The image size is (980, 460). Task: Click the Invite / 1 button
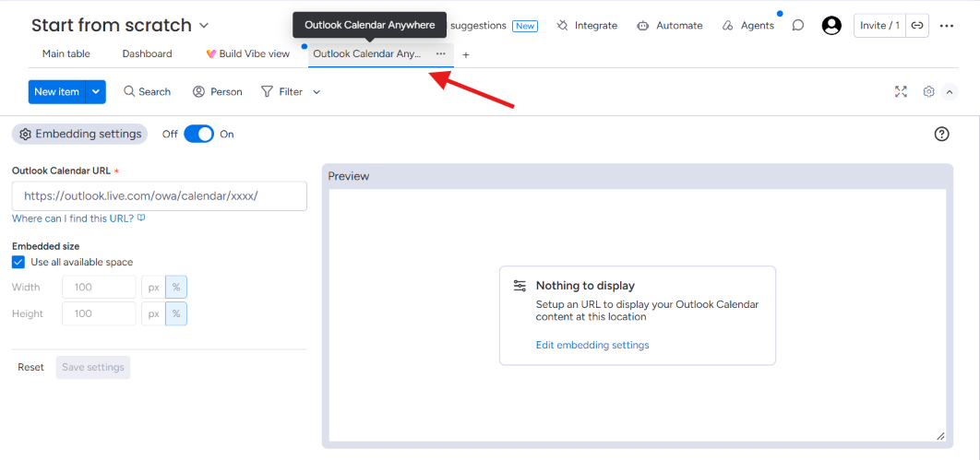click(880, 26)
